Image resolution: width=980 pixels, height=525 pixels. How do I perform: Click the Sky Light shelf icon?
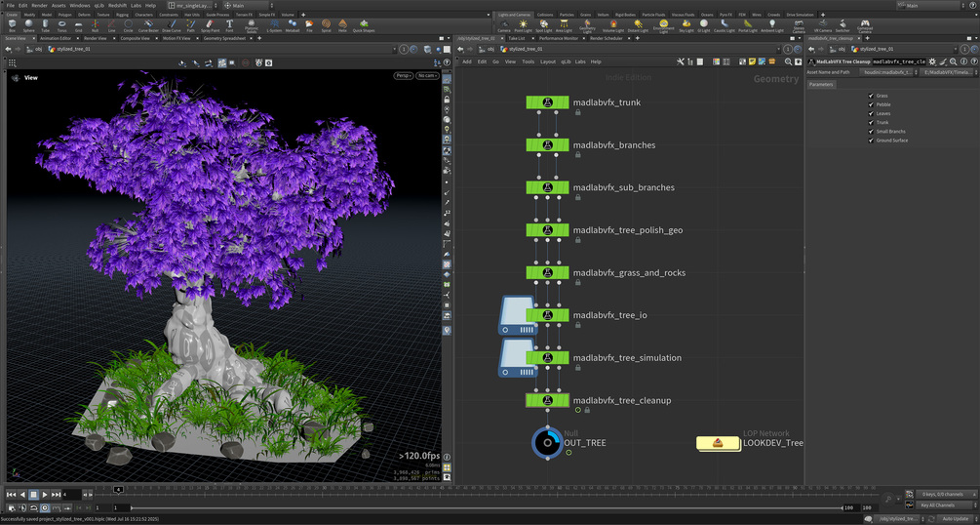pos(686,25)
